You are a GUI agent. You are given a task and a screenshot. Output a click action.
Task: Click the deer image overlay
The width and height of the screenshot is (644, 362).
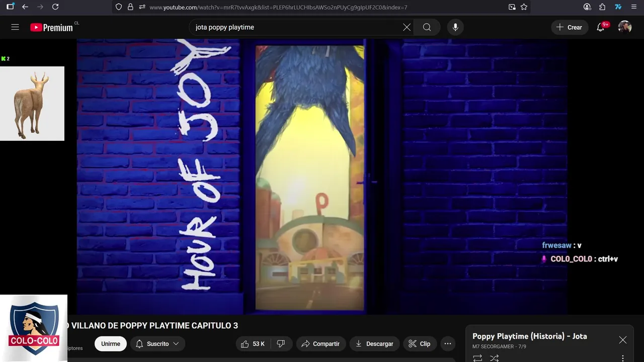(32, 104)
